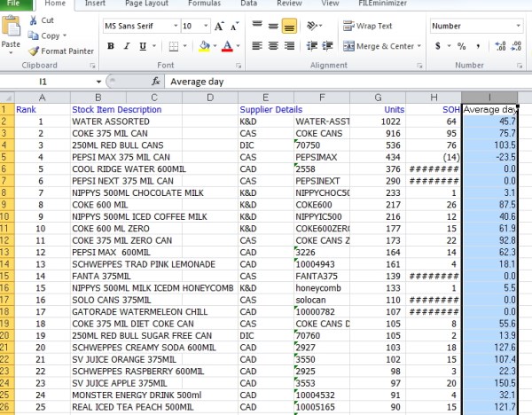The height and width of the screenshot is (415, 532).
Task: Click the Copy icon
Action: 33,35
